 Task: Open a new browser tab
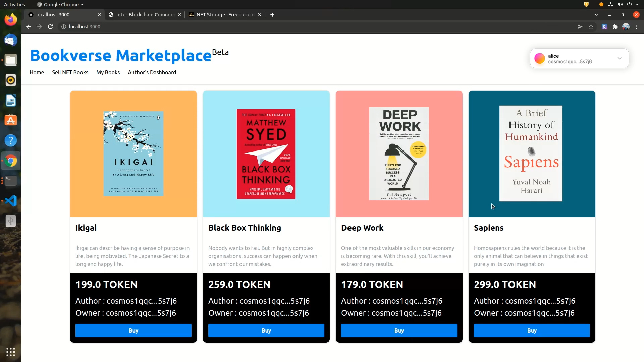click(x=272, y=15)
